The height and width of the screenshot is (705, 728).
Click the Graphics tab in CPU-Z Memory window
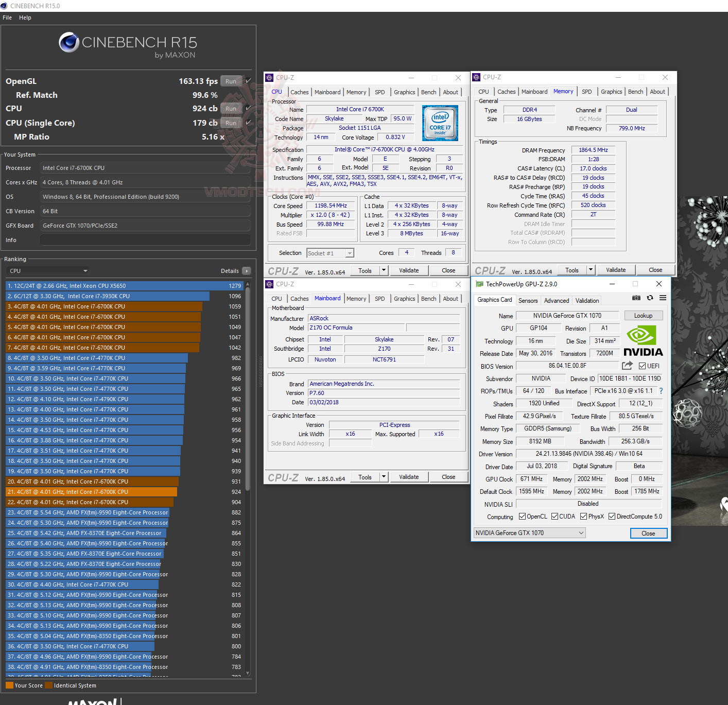pos(611,92)
